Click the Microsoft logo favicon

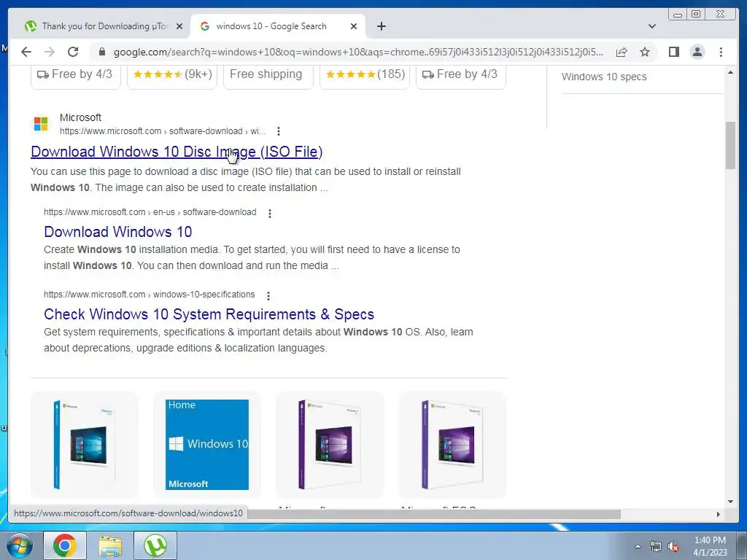pos(41,124)
